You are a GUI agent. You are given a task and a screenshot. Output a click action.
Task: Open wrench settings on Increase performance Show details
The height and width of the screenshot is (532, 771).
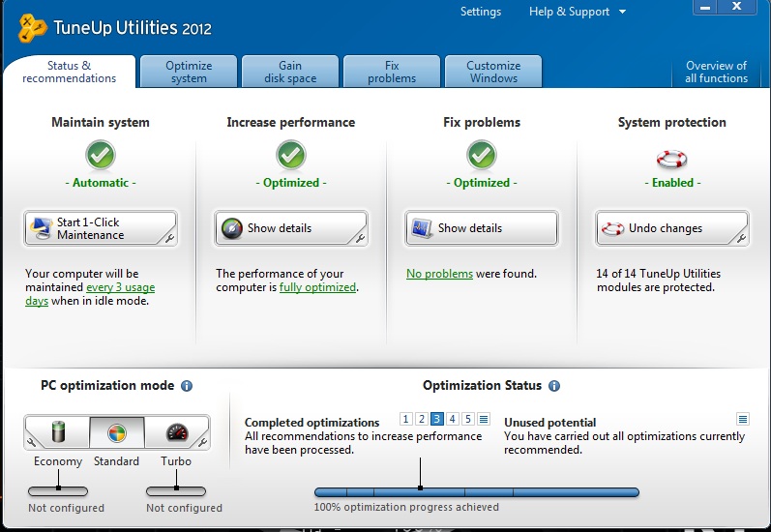click(x=360, y=238)
